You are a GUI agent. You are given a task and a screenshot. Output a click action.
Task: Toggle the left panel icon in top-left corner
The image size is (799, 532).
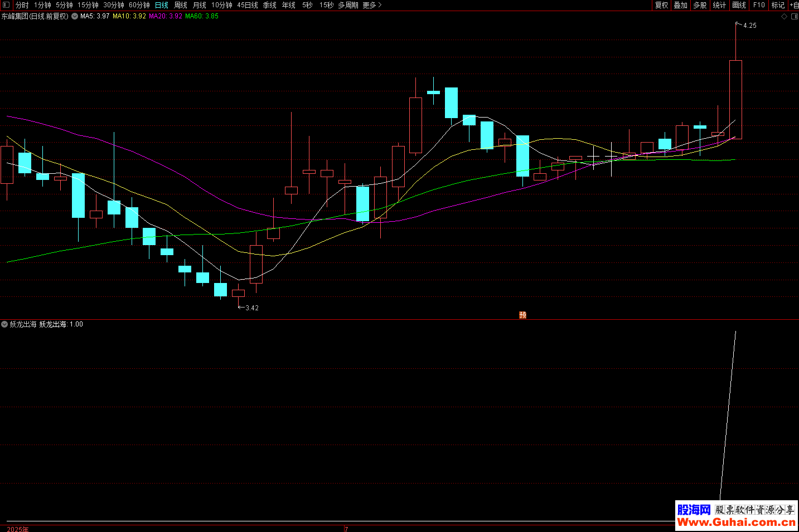(6, 4)
